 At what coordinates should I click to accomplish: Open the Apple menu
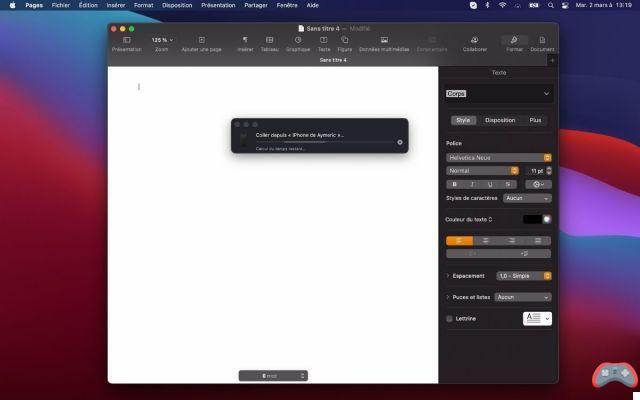tap(12, 5)
